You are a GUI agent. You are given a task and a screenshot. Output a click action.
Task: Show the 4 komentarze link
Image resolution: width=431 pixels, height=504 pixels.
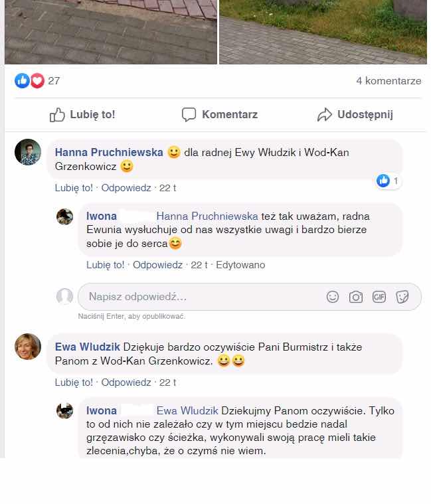click(x=388, y=80)
